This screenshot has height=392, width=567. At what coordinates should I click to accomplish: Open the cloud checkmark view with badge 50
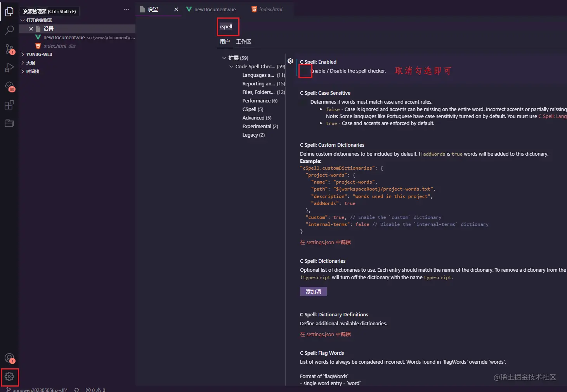9,86
